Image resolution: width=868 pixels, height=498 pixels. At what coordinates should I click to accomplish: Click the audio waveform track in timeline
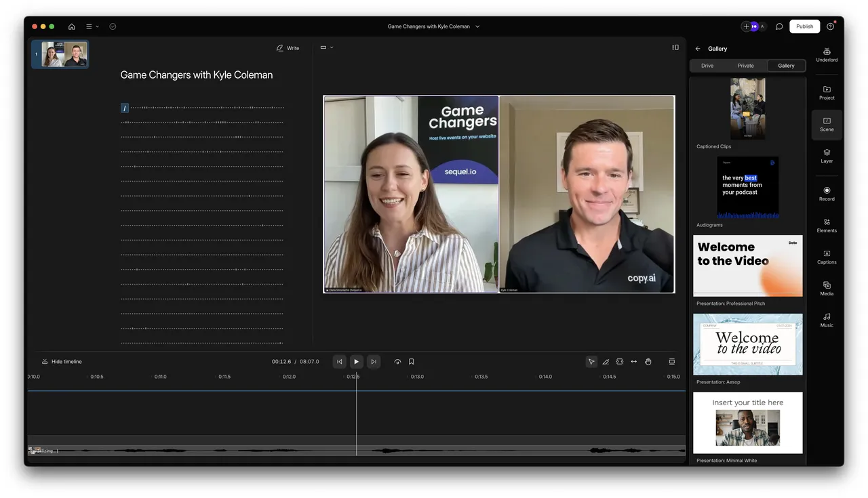click(357, 451)
